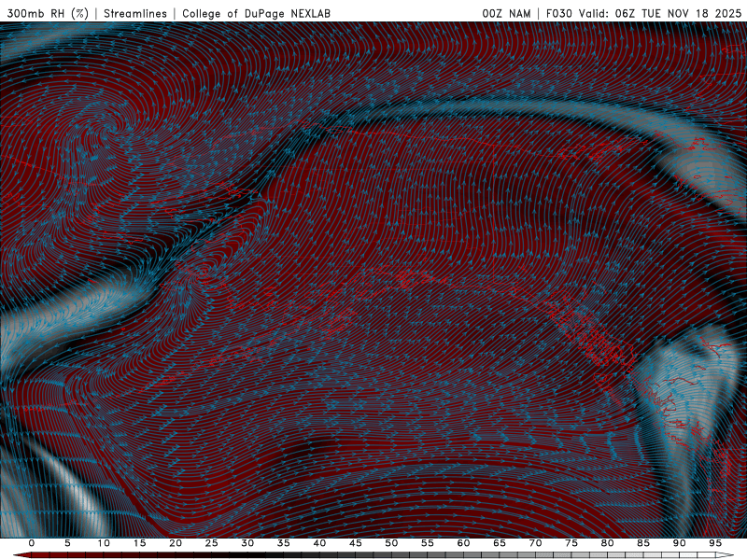The width and height of the screenshot is (747, 560).
Task: Click the colorbar tick label "5"
Action: click(67, 543)
